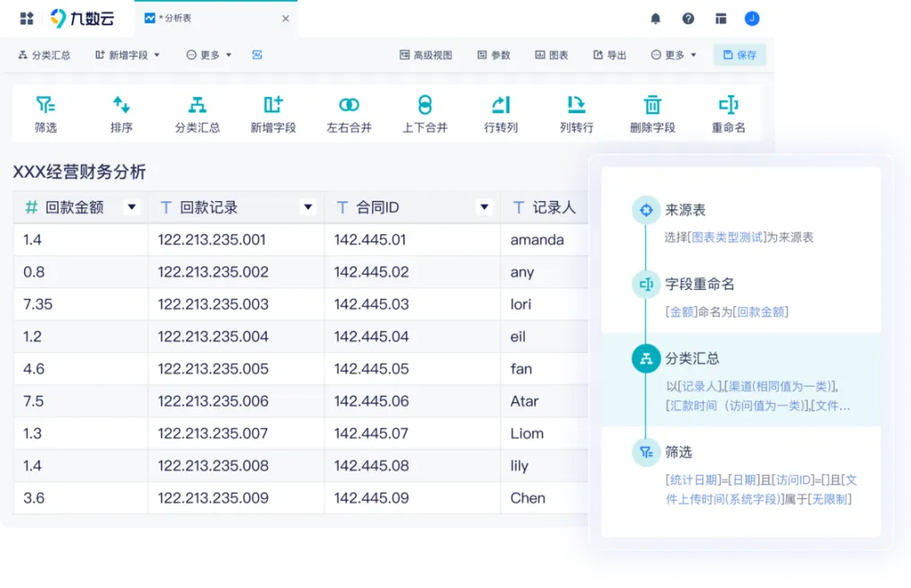Image resolution: width=911 pixels, height=588 pixels.
Task: Select the 排序 sort tool
Action: click(x=121, y=106)
